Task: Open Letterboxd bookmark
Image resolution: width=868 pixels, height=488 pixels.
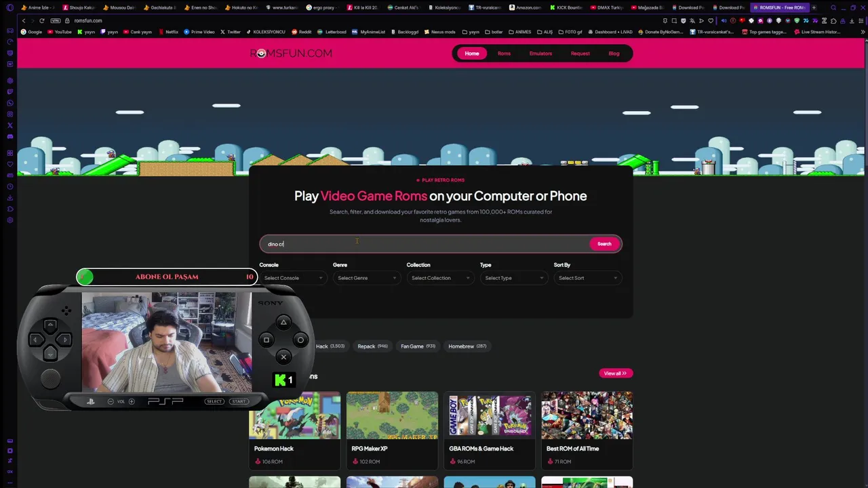Action: click(332, 32)
